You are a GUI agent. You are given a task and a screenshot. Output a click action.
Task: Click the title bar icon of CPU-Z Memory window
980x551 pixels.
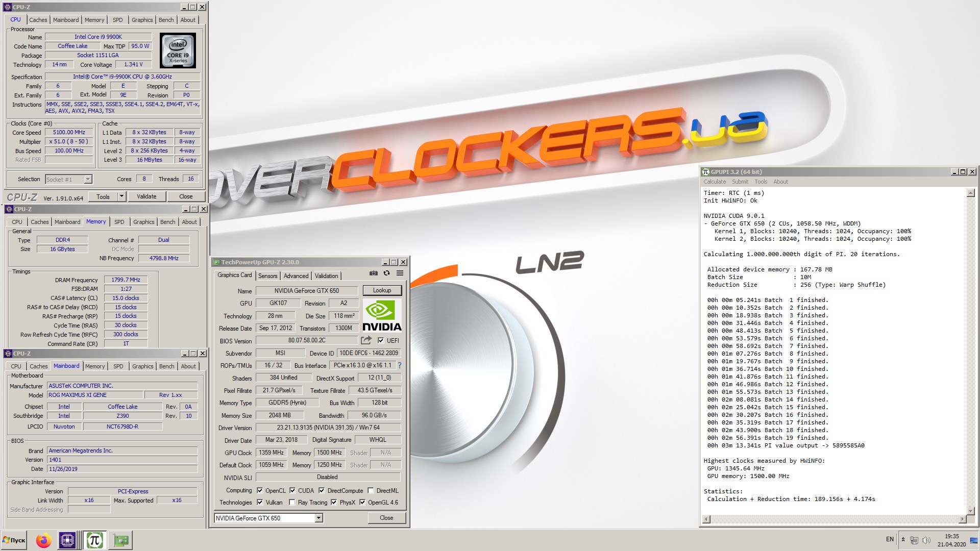tap(9, 209)
